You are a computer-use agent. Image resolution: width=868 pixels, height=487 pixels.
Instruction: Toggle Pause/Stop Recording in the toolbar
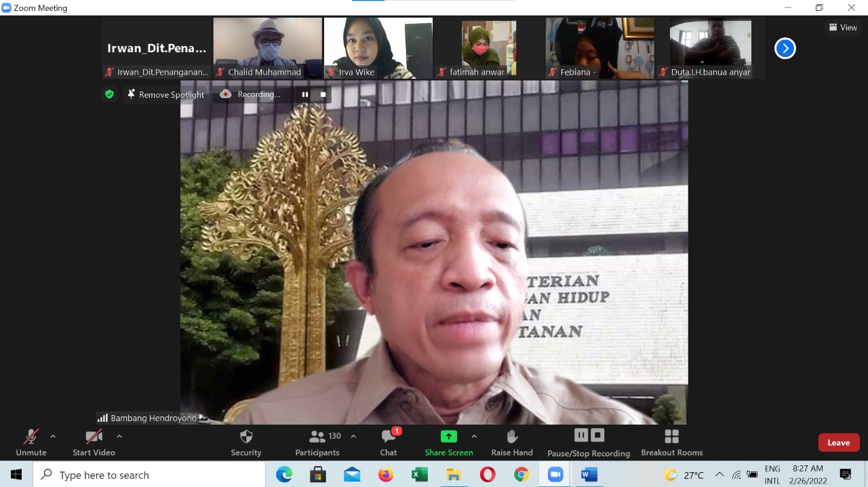click(x=589, y=442)
